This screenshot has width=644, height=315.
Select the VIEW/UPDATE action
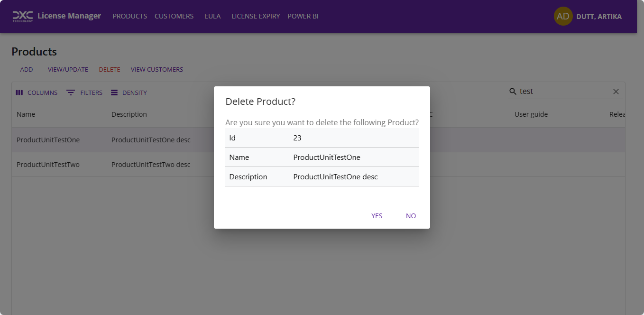68,69
